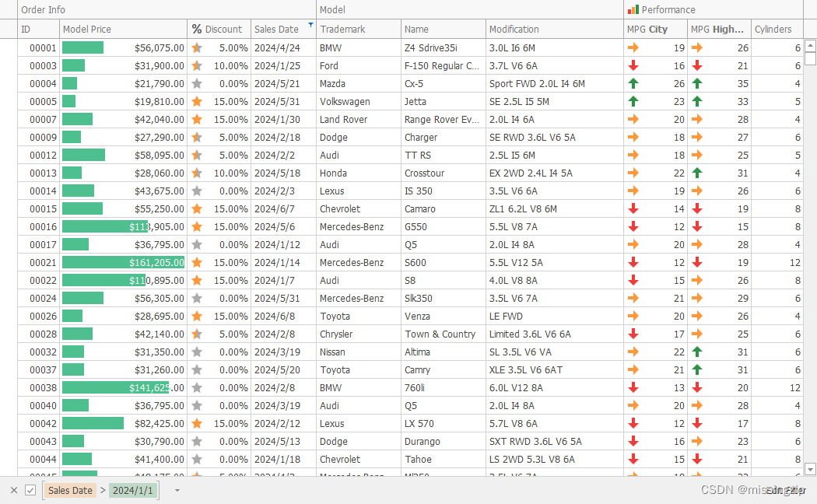
Task: Sort by the Model Price column header
Action: pos(124,29)
